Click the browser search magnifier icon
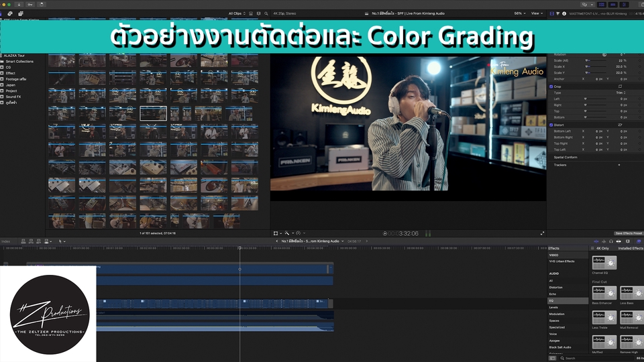The height and width of the screenshot is (362, 644). pos(266,13)
